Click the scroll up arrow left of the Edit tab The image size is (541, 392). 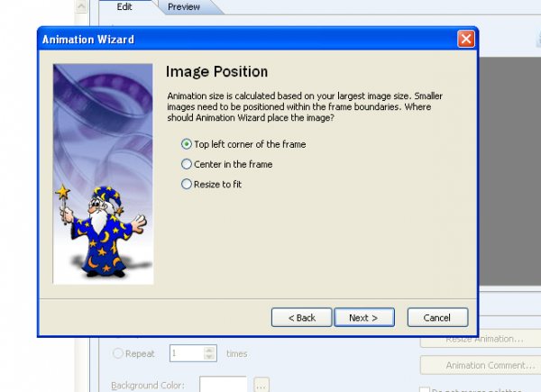(81, 6)
